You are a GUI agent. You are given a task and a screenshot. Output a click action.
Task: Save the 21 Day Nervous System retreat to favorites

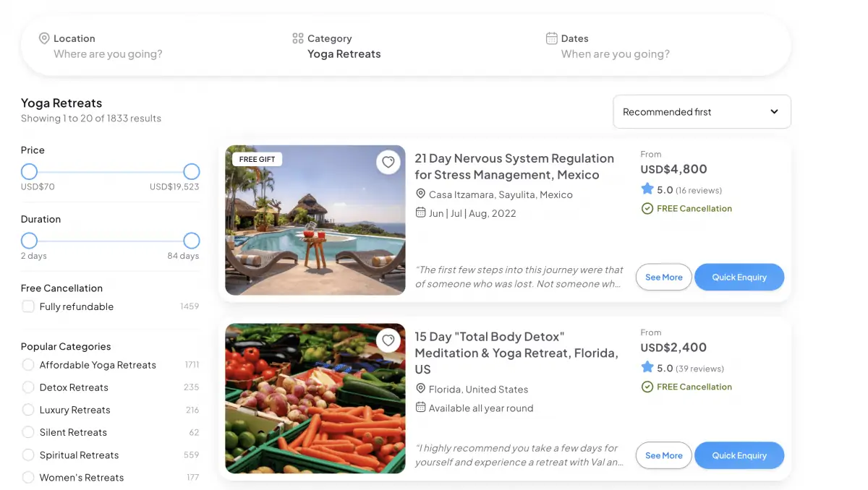(388, 162)
